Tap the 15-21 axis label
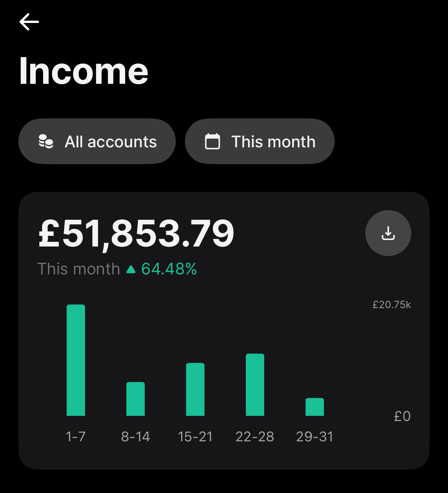This screenshot has width=448, height=493. [195, 437]
